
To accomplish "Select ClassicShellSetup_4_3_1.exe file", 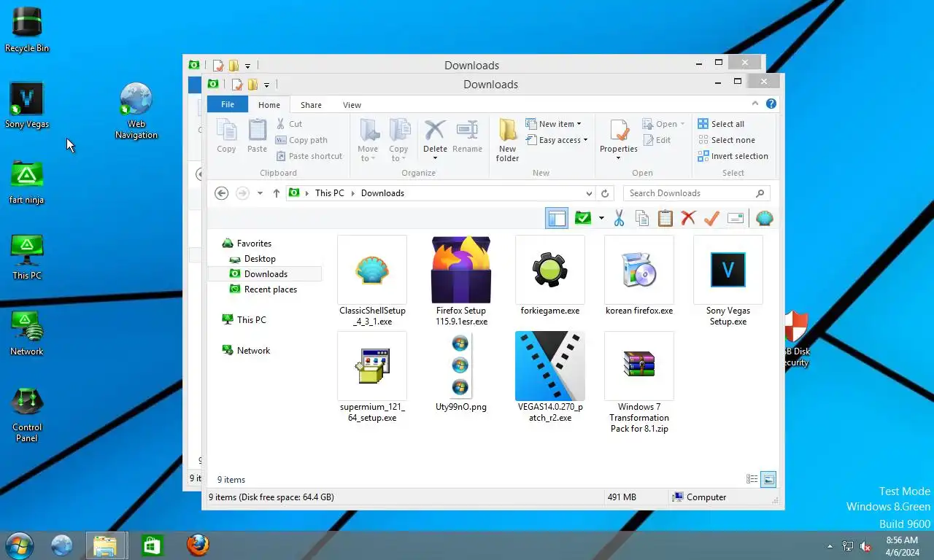I will point(372,281).
